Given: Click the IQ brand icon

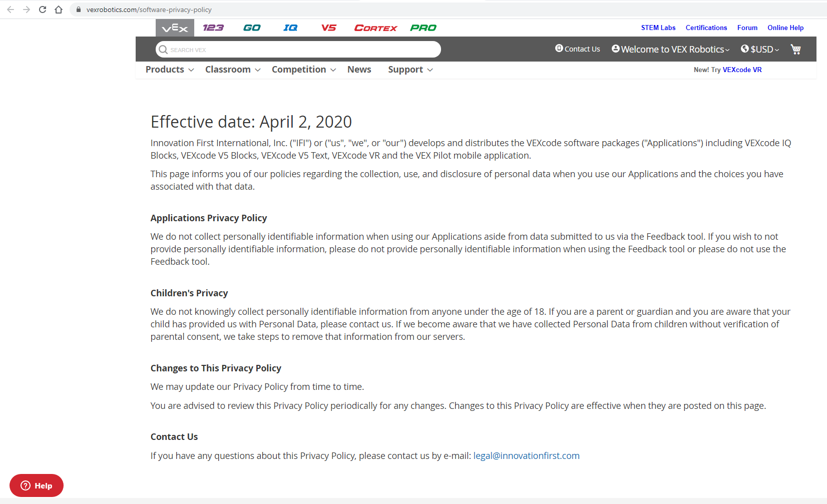Looking at the screenshot, I should click(x=290, y=28).
